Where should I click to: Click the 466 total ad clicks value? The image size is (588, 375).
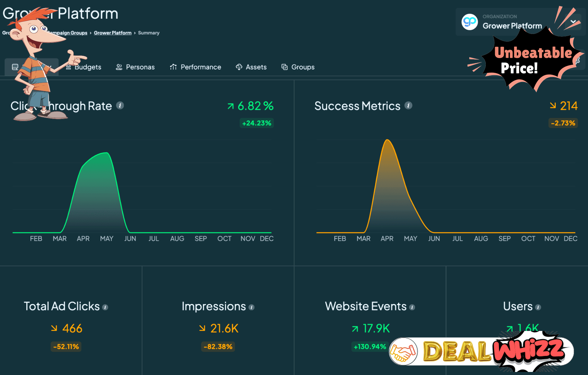72,328
